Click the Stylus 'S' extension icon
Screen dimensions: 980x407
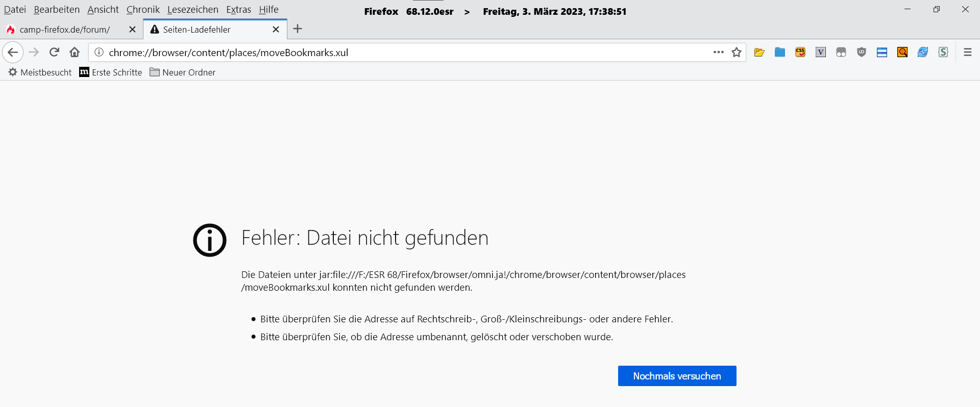pos(943,52)
